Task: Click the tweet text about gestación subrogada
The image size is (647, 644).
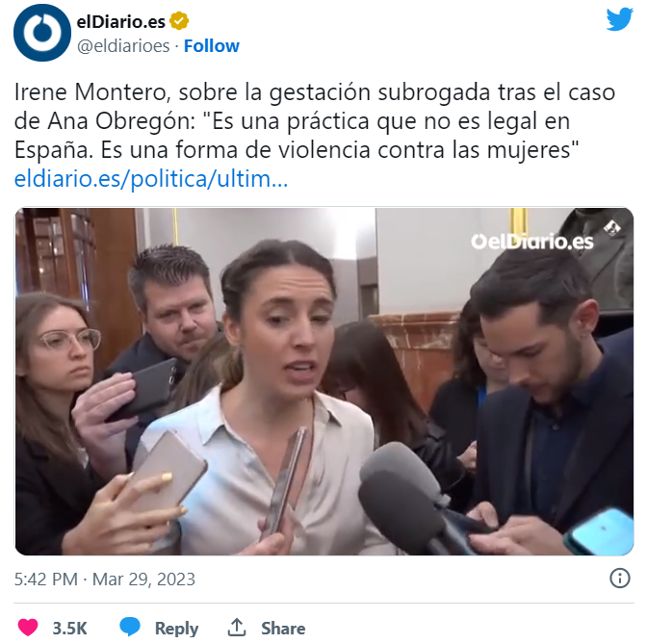Action: click(315, 121)
